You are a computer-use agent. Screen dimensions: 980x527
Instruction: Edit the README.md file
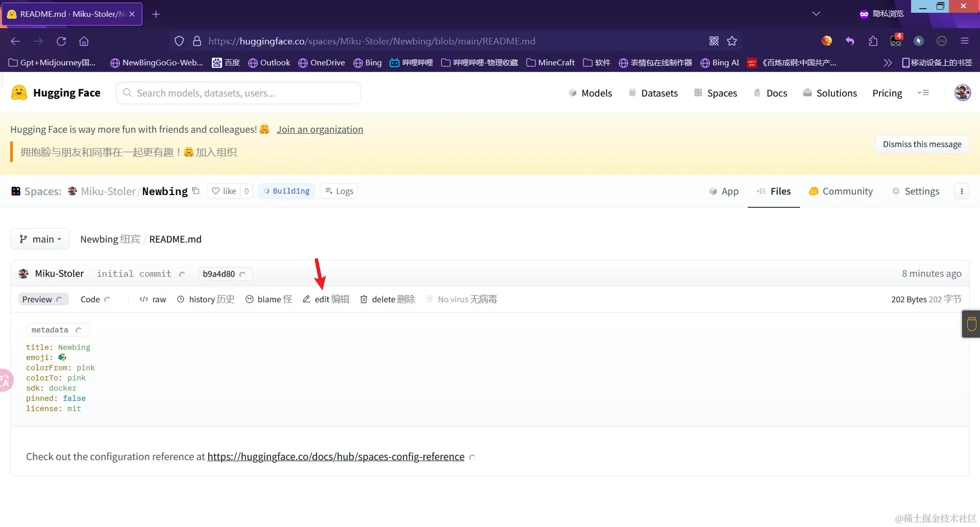click(326, 299)
